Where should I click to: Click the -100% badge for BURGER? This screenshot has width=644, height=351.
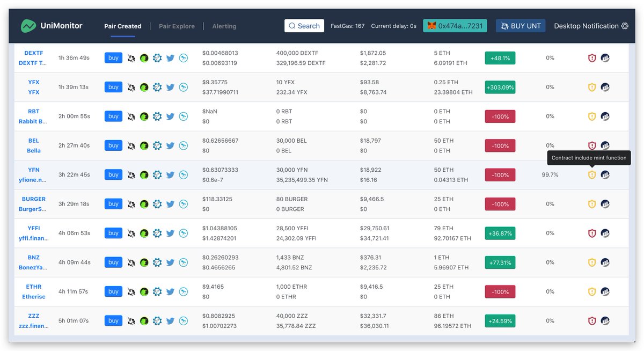(x=500, y=204)
